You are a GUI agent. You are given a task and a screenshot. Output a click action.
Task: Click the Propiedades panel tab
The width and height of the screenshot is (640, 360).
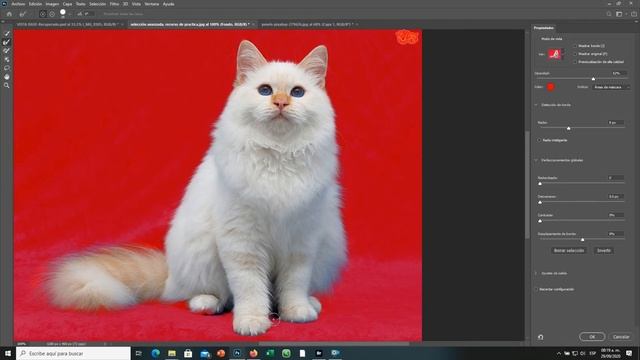click(x=544, y=28)
